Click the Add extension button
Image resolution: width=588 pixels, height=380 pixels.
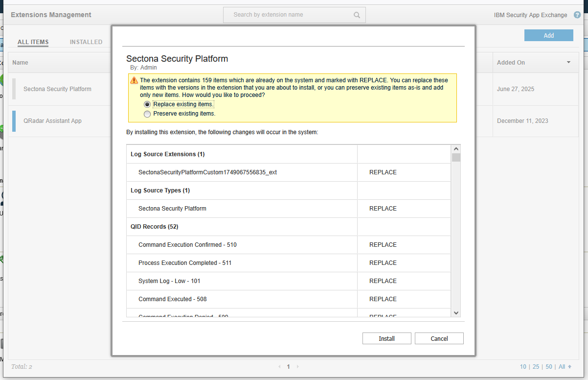548,35
